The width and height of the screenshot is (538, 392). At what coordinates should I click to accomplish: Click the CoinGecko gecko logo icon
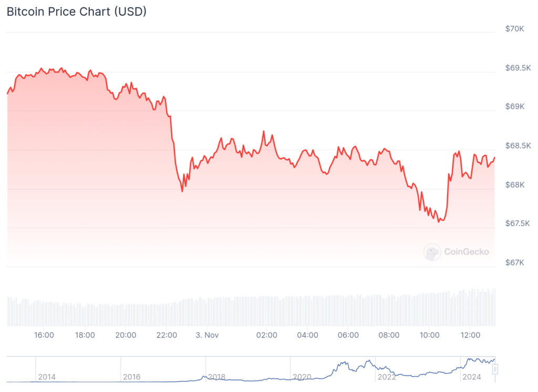pyautogui.click(x=432, y=252)
